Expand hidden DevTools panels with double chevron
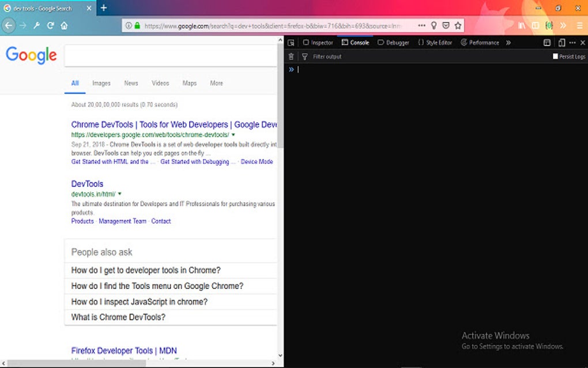Viewport: 588px width, 368px height. (x=508, y=42)
